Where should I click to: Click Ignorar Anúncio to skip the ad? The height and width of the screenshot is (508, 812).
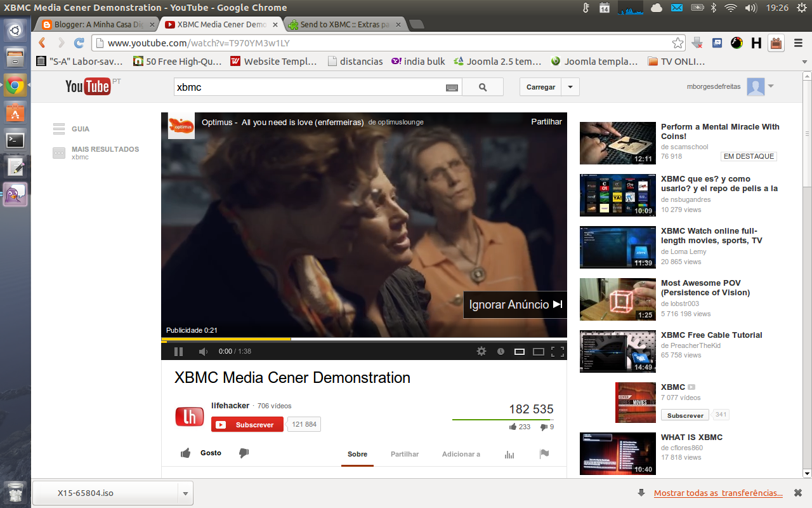click(x=515, y=304)
